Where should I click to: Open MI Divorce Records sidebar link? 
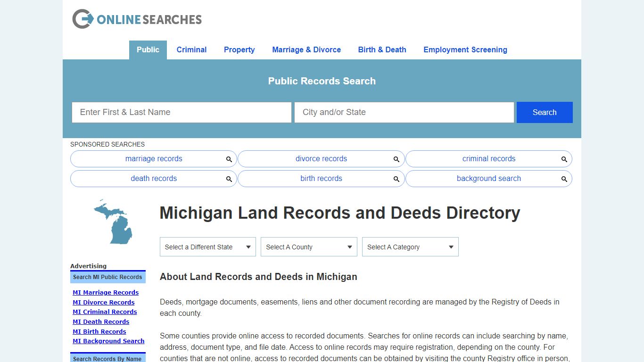[104, 303]
